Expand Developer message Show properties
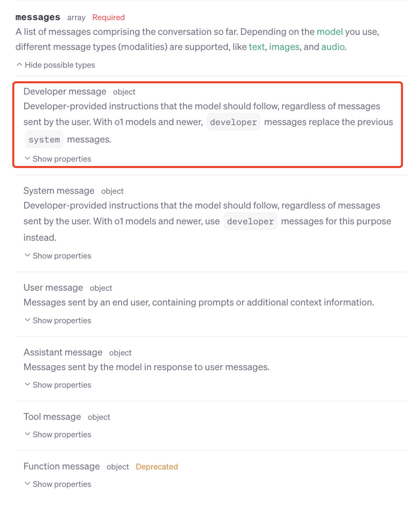This screenshot has width=420, height=507. (58, 159)
